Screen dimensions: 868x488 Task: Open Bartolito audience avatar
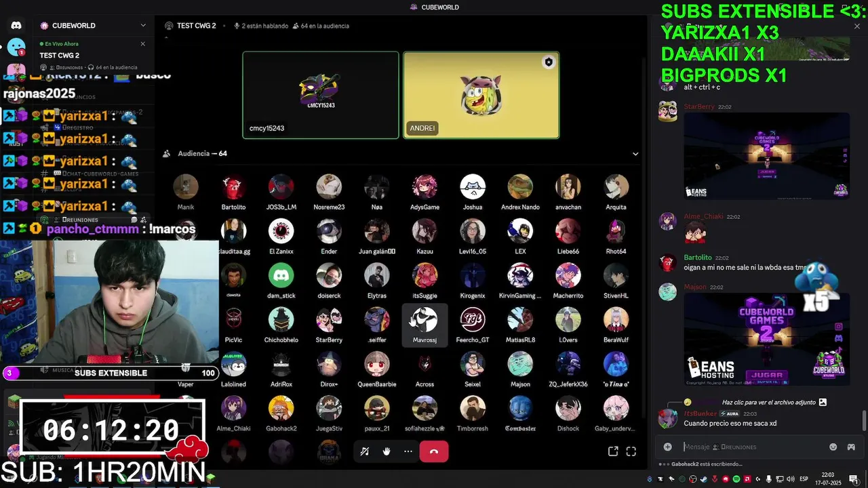(233, 187)
